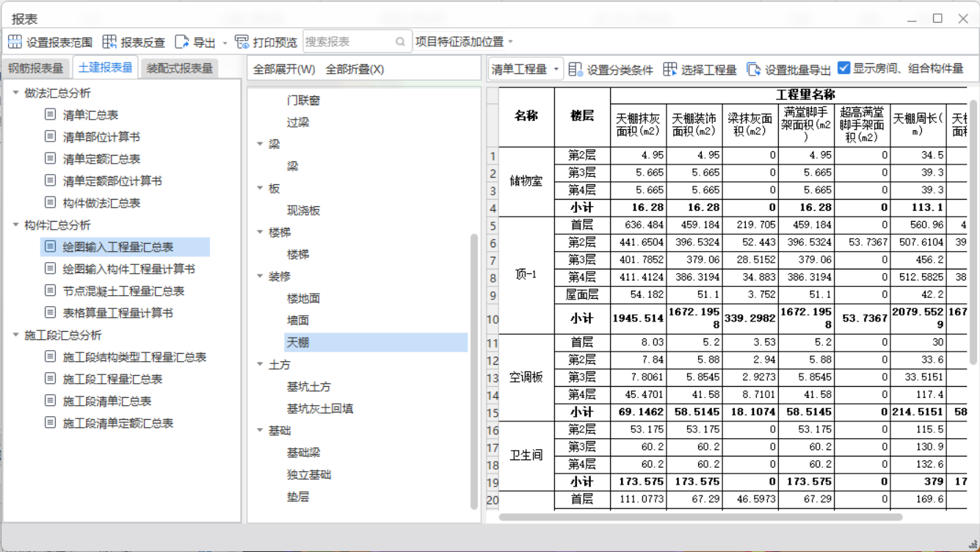This screenshot has width=980, height=552.
Task: Click the 天棚抹灰面积(m2) column header
Action: tap(639, 125)
